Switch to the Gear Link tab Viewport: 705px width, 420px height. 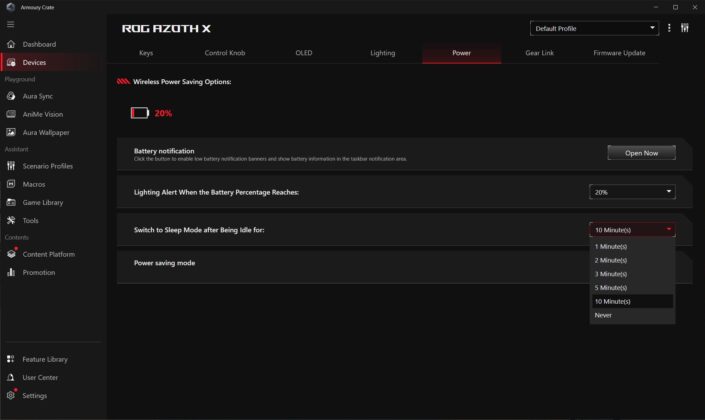[540, 53]
